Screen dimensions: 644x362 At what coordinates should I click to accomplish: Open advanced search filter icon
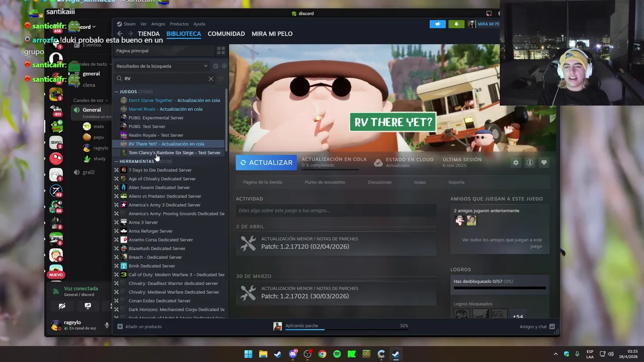click(221, 78)
